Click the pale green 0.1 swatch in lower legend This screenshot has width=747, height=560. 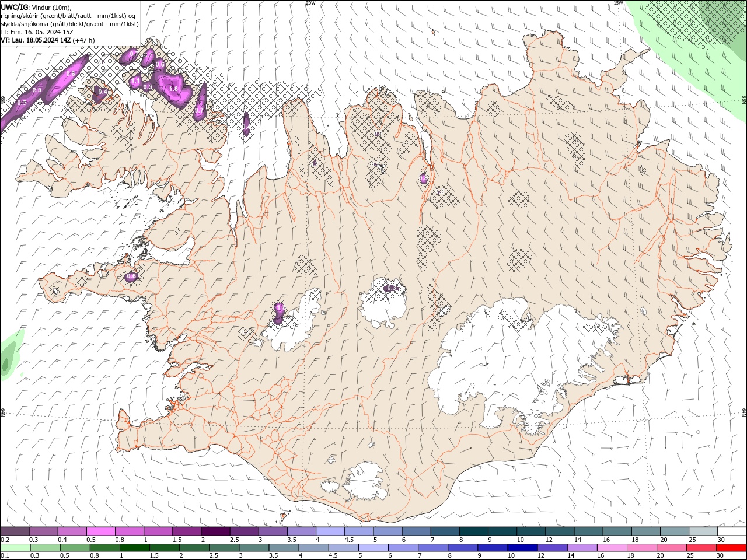15,548
